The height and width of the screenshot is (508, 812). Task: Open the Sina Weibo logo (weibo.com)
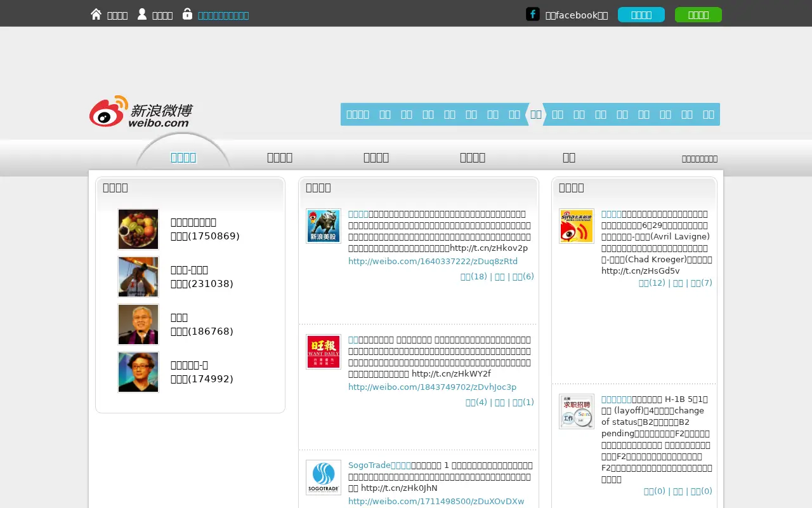(x=141, y=112)
